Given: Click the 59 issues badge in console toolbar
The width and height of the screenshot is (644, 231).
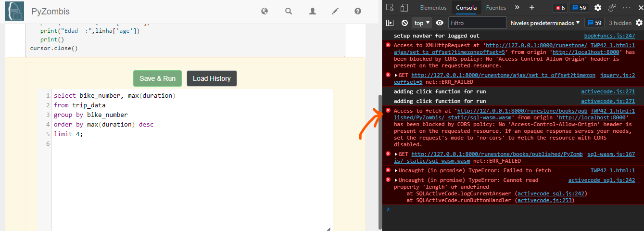Looking at the screenshot, I should [594, 23].
